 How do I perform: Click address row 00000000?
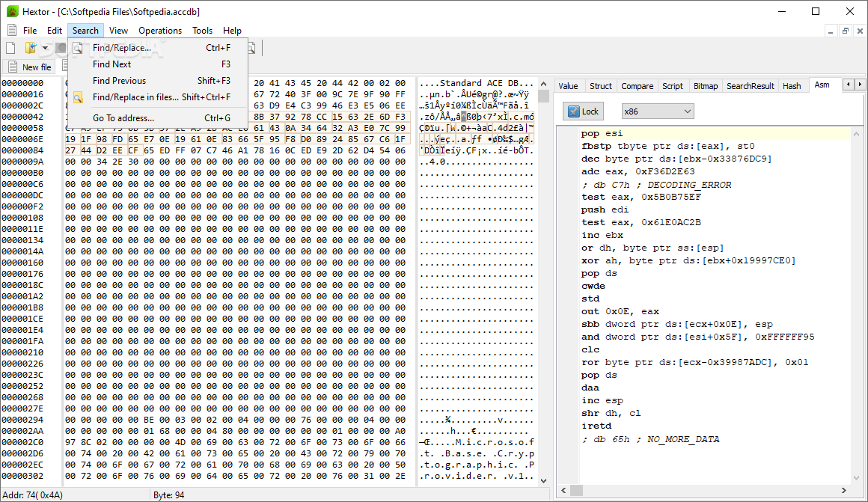click(x=22, y=83)
